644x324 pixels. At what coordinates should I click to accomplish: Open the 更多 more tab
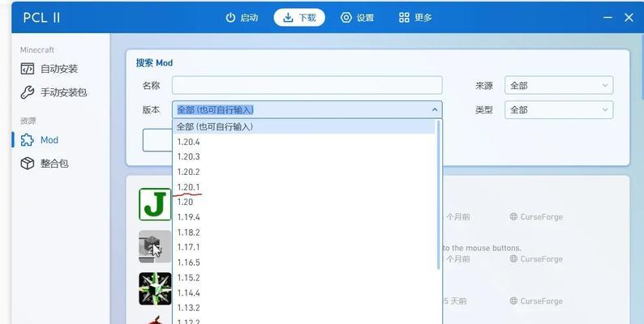[415, 18]
